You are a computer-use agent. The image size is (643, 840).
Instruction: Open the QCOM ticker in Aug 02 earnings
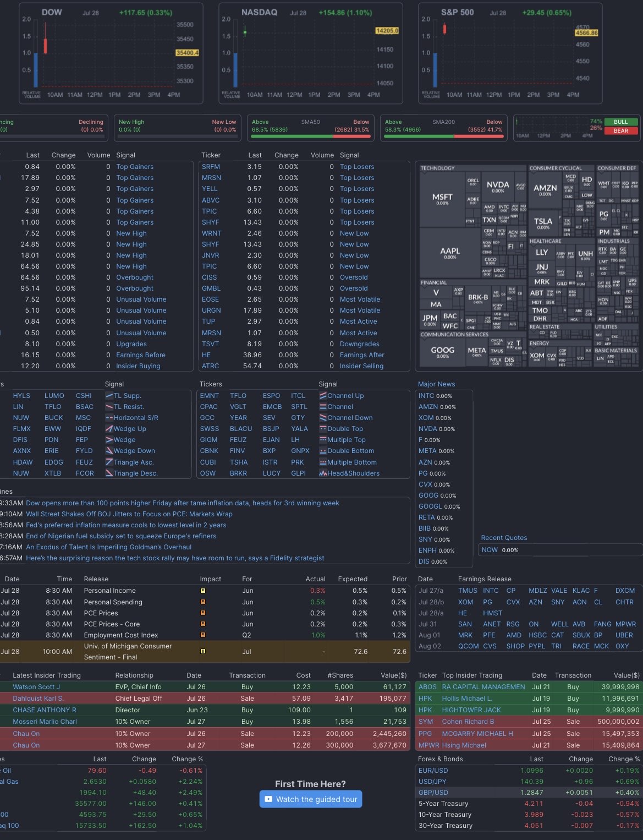pos(468,646)
